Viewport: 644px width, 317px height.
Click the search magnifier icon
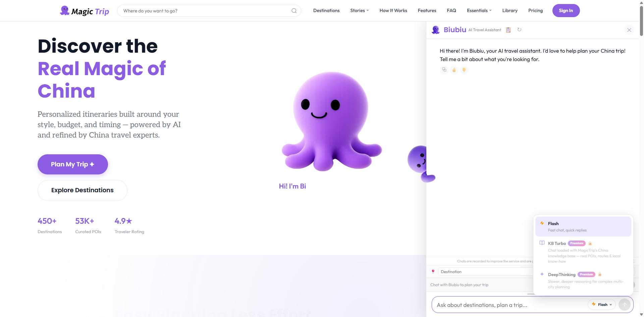[294, 11]
